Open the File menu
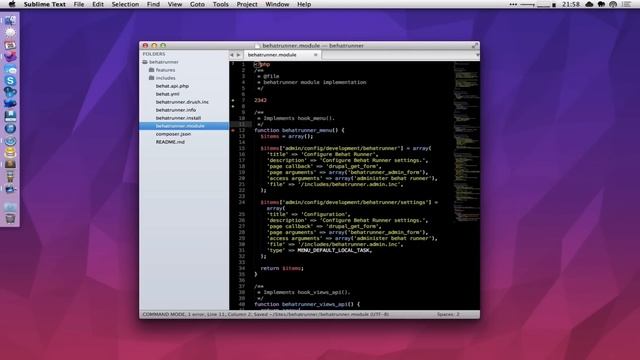This screenshot has width=640, height=360. coord(79,4)
